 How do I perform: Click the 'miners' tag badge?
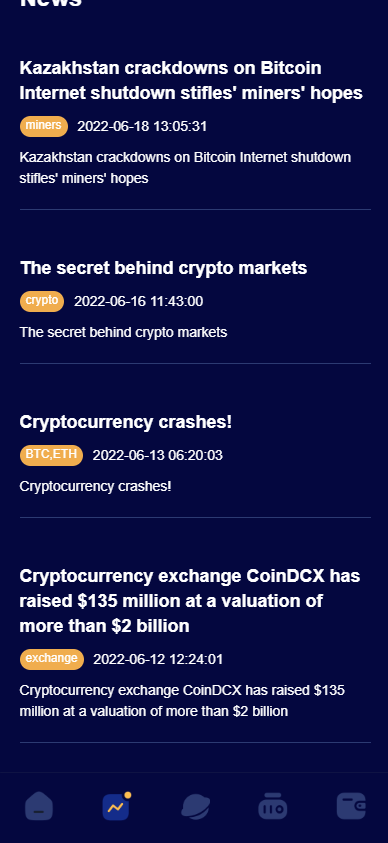pos(44,126)
